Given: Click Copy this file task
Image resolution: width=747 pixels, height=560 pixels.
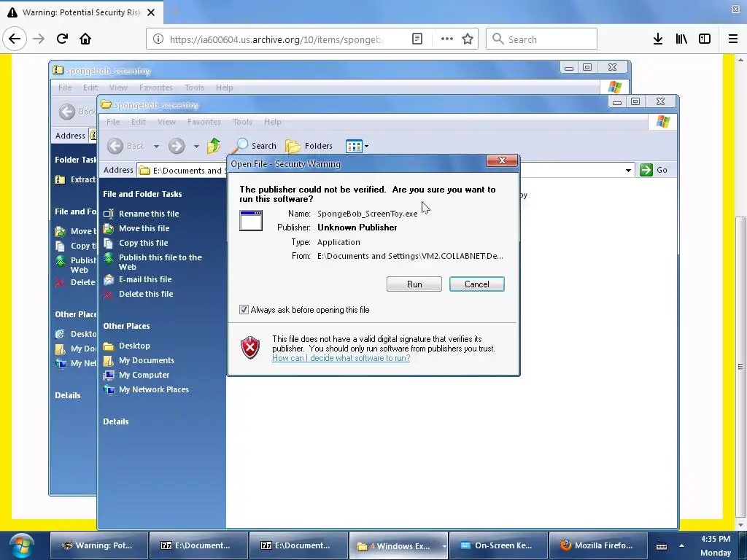Looking at the screenshot, I should tap(144, 243).
